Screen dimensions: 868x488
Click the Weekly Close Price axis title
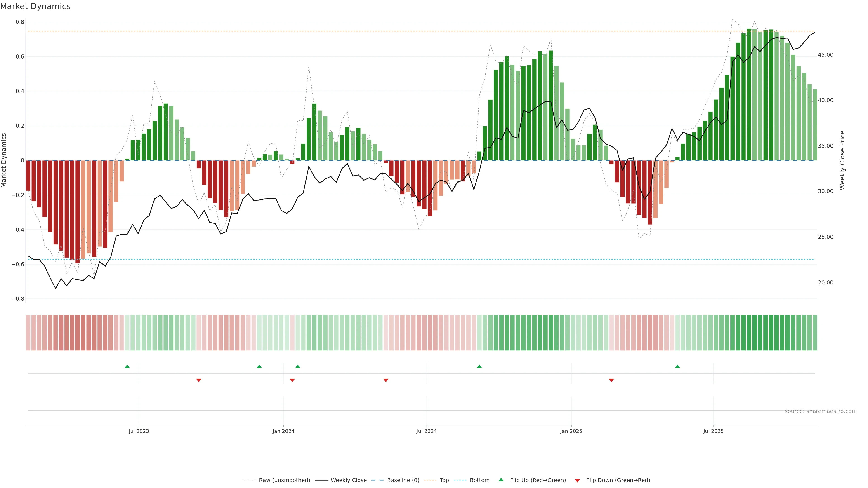pyautogui.click(x=842, y=160)
